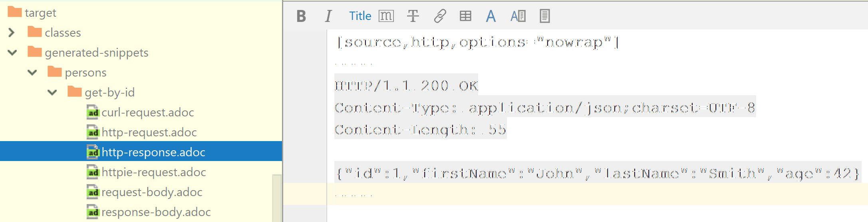Apply monospace formatting with the boxed m icon
This screenshot has width=868, height=222.
[386, 16]
